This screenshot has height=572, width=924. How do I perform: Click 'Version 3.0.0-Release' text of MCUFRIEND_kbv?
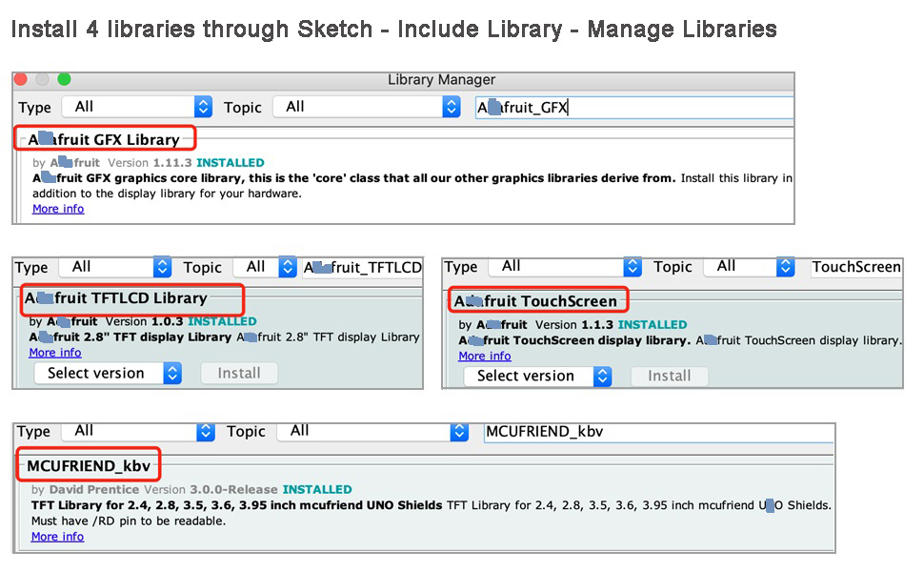(x=211, y=489)
